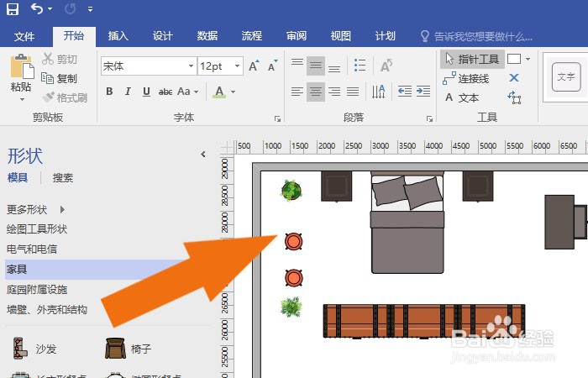Image resolution: width=588 pixels, height=378 pixels.
Task: Switch to the 数据 ribbon tab
Action: click(207, 36)
